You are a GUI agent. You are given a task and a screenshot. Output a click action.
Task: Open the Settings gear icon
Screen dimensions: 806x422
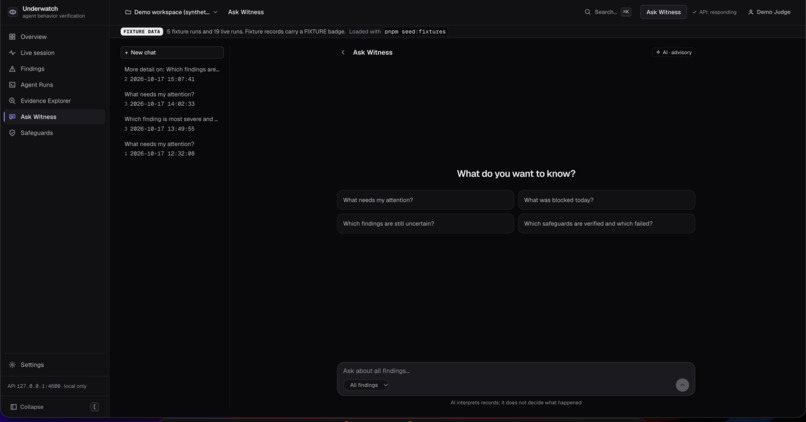coord(12,364)
